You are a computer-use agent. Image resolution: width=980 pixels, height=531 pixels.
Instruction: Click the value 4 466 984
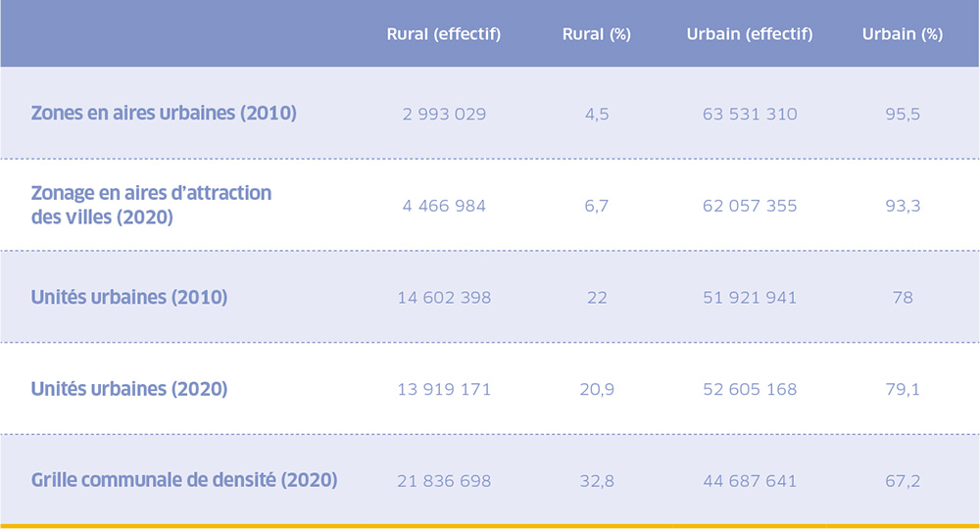point(444,206)
